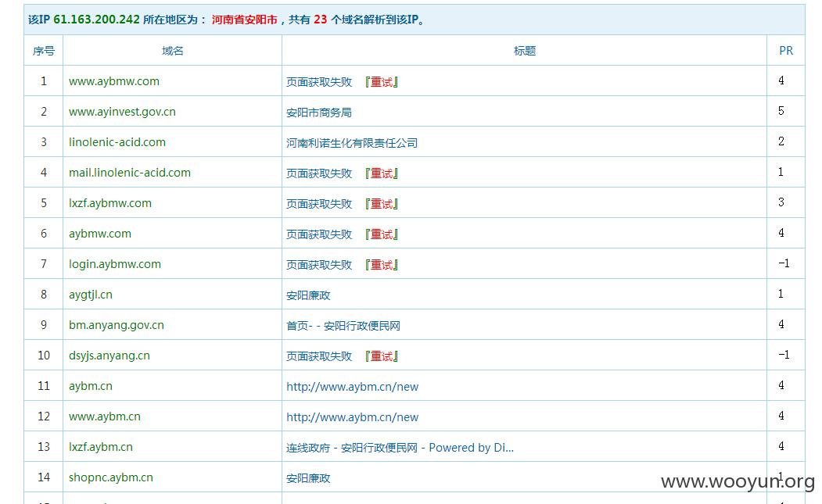Open the lxzf.aybm.cn domain link
822x504 pixels.
(101, 447)
